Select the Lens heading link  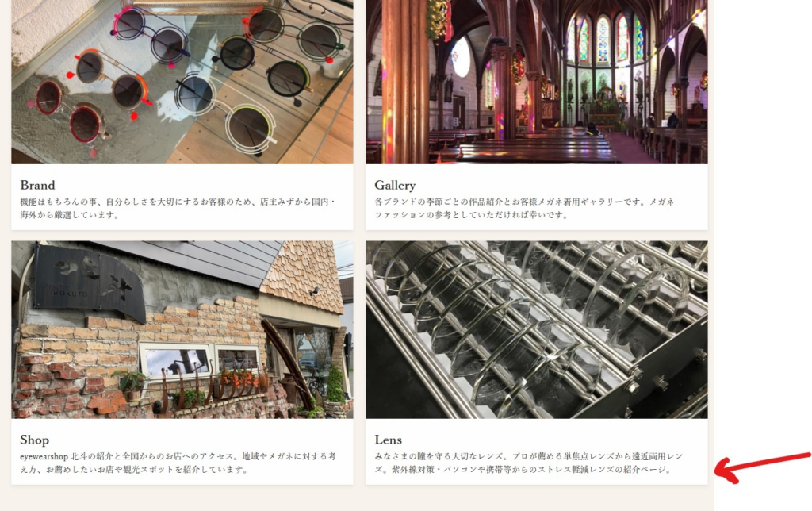[389, 440]
